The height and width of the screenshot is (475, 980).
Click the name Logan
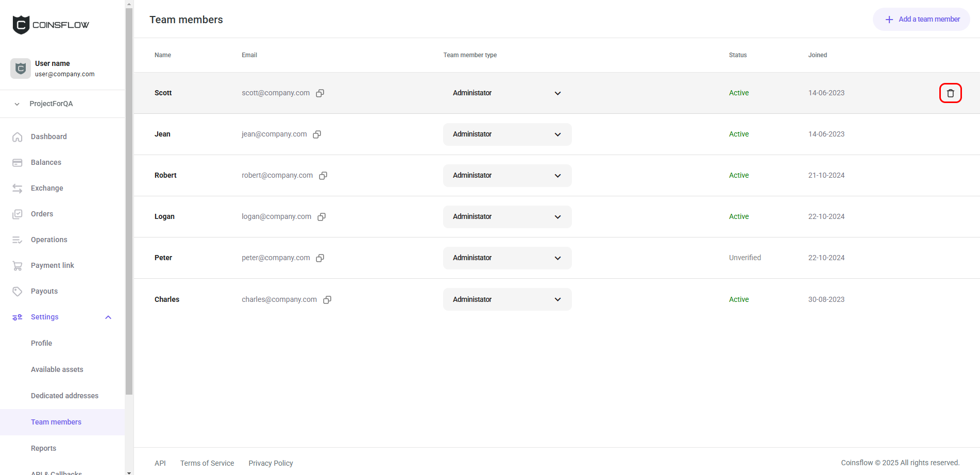[x=164, y=216]
